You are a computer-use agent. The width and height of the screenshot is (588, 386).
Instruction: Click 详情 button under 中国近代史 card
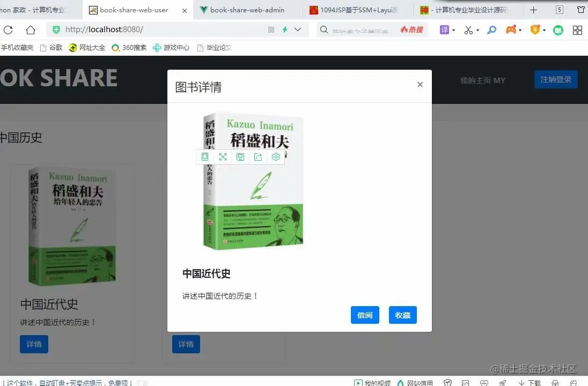click(34, 344)
